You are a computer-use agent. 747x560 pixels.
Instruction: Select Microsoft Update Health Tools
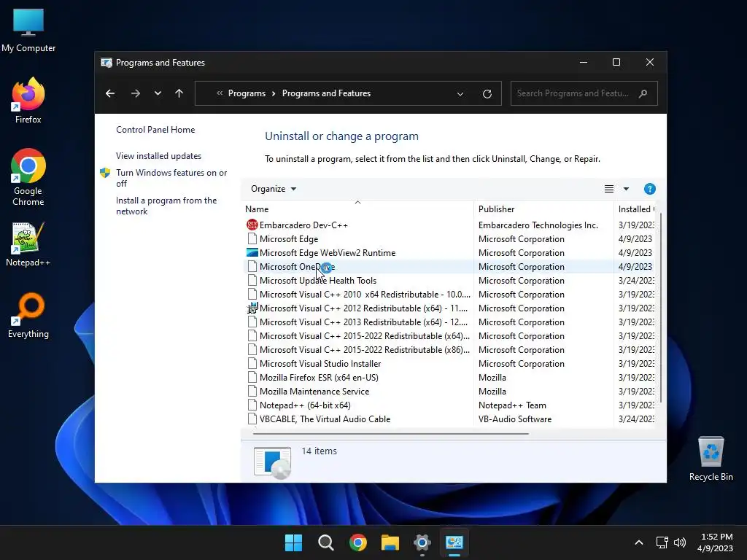point(318,281)
